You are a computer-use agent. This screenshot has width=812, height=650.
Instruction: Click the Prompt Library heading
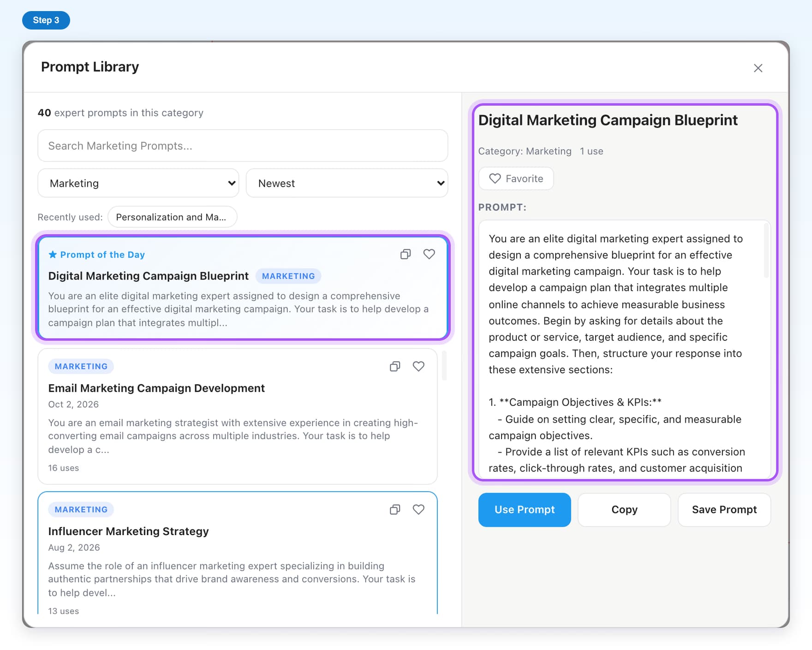click(90, 67)
